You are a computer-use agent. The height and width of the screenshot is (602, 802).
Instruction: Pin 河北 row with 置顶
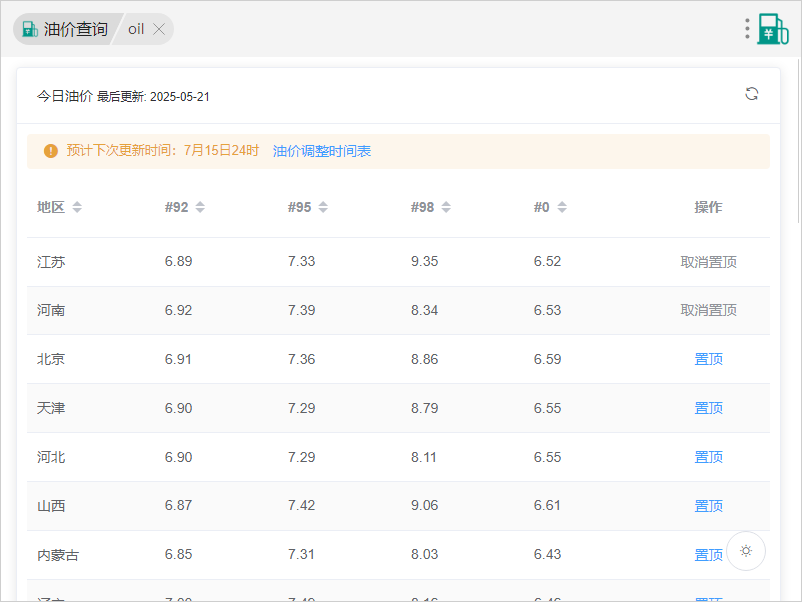point(708,457)
